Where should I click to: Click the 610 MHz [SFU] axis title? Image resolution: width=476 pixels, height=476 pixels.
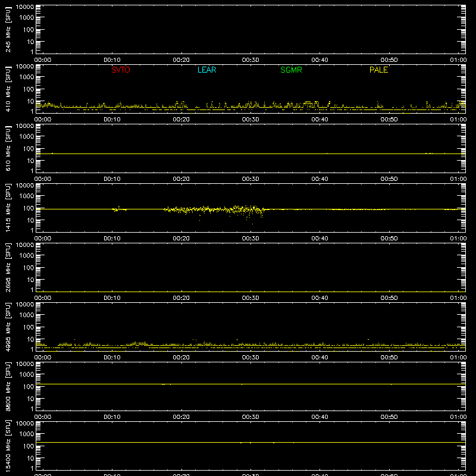8,148
